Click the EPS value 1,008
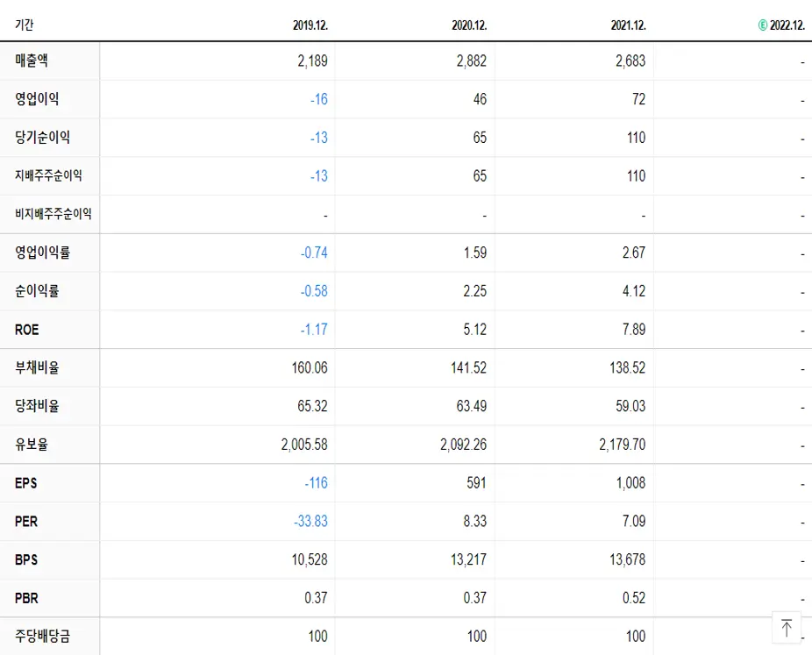Viewport: 812px width, 655px height. click(630, 482)
